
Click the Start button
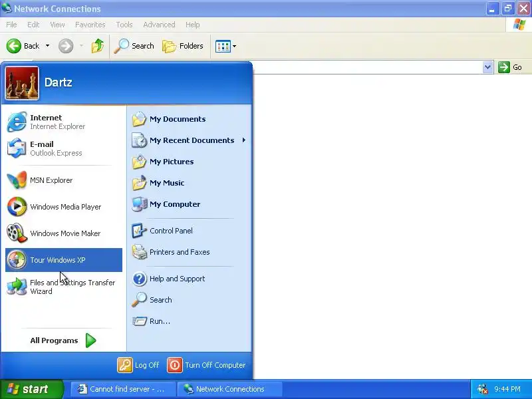pos(31,389)
